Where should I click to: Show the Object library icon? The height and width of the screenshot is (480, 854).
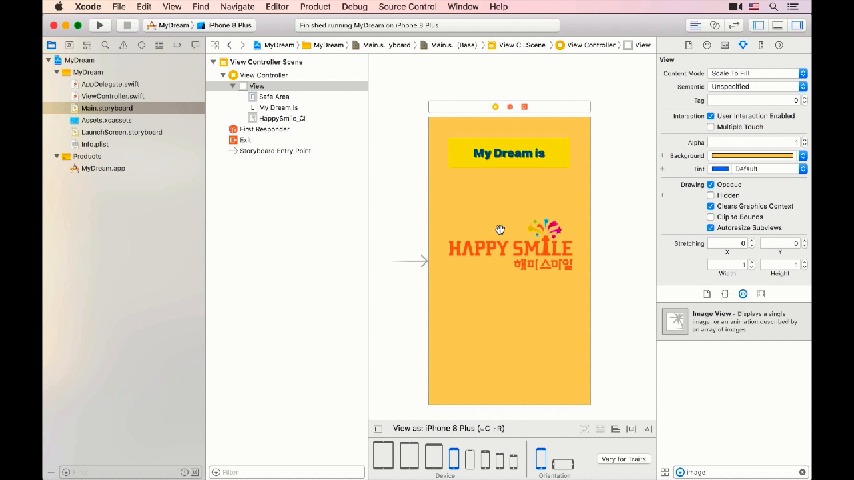coord(743,294)
